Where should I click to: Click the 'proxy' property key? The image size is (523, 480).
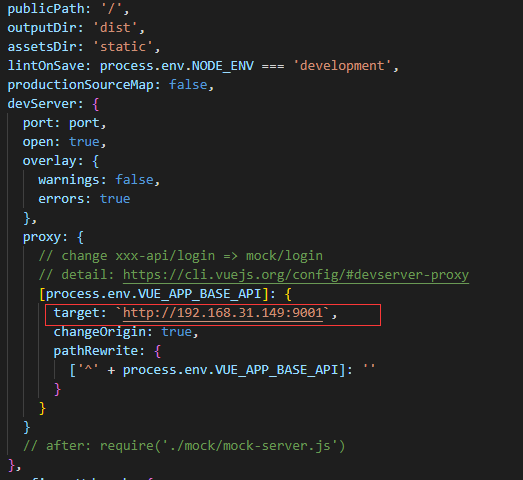(x=42, y=237)
